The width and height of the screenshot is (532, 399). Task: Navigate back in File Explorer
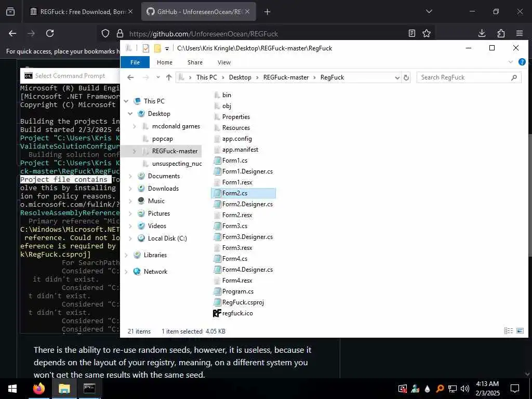(130, 77)
